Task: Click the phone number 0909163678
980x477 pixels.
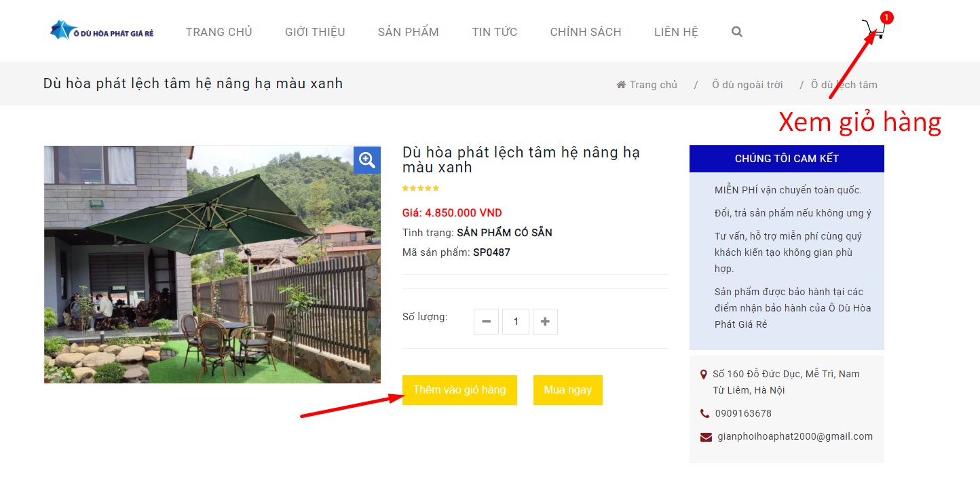Action: point(743,413)
